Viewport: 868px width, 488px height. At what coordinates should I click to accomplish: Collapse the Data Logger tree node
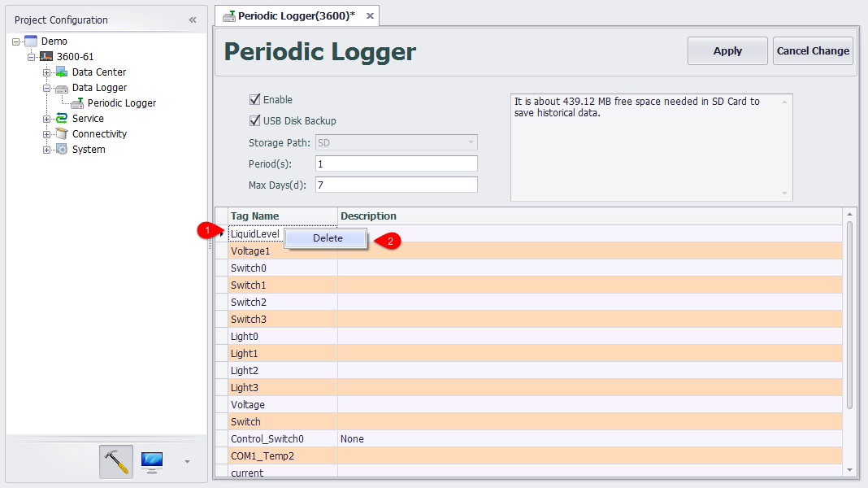47,88
